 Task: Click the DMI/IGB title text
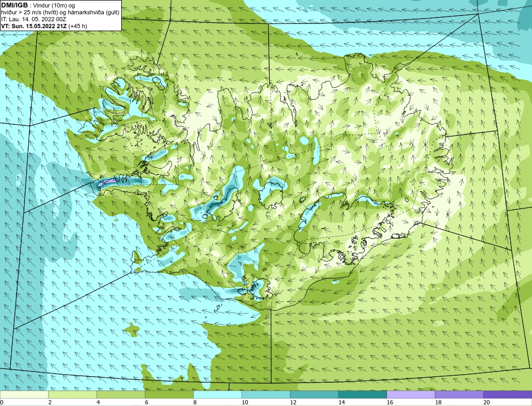14,5
